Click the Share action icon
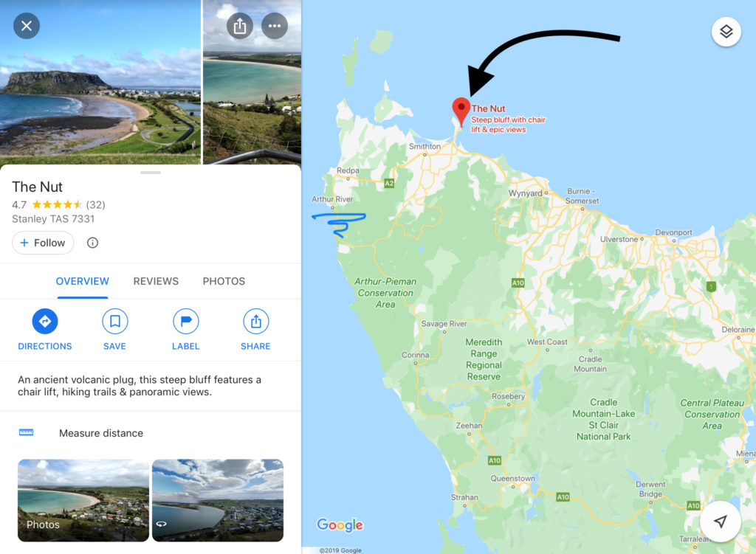 tap(256, 322)
